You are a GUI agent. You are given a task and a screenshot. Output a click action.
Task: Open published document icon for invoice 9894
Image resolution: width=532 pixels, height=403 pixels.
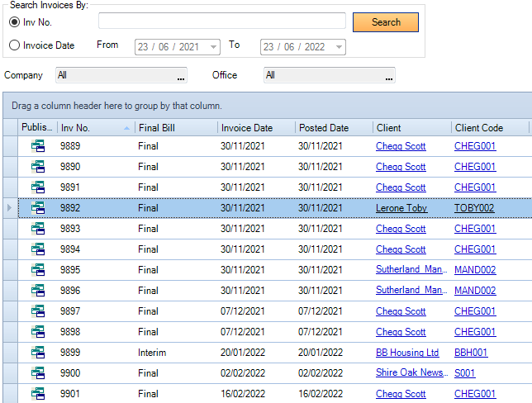(x=38, y=249)
